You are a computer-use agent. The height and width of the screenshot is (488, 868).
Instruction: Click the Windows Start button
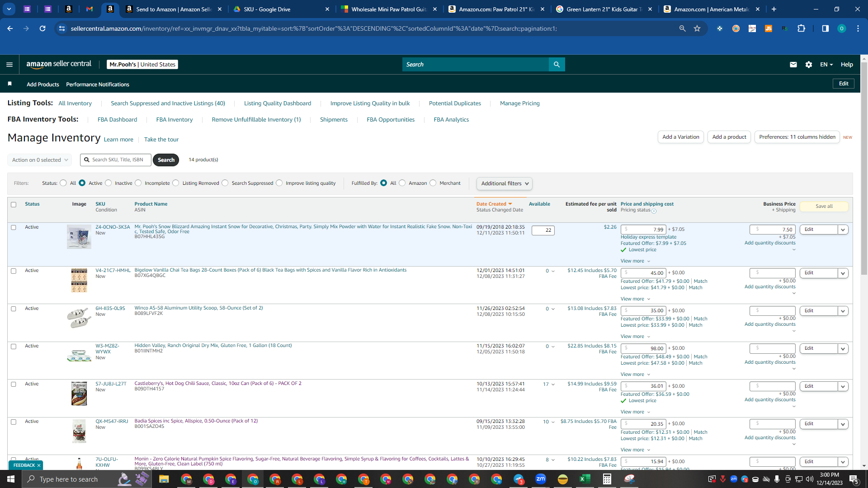11,479
